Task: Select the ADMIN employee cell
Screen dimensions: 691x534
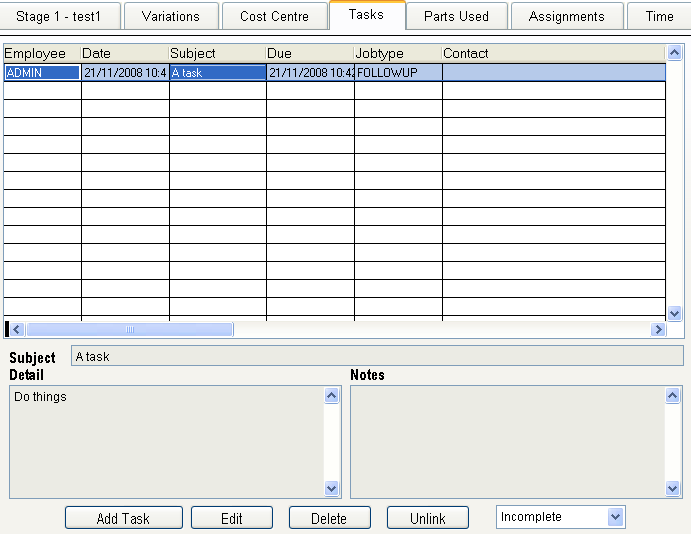Action: [41, 73]
